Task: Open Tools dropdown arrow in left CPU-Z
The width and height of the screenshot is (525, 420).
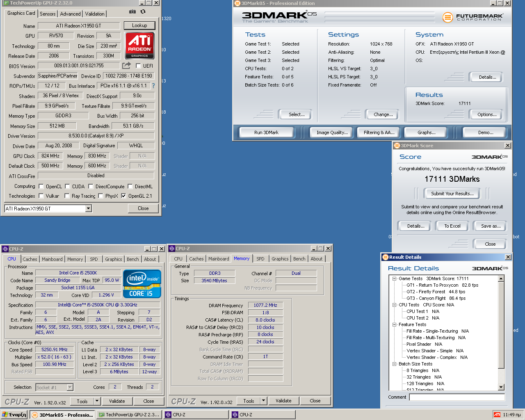Action: [x=97, y=401]
